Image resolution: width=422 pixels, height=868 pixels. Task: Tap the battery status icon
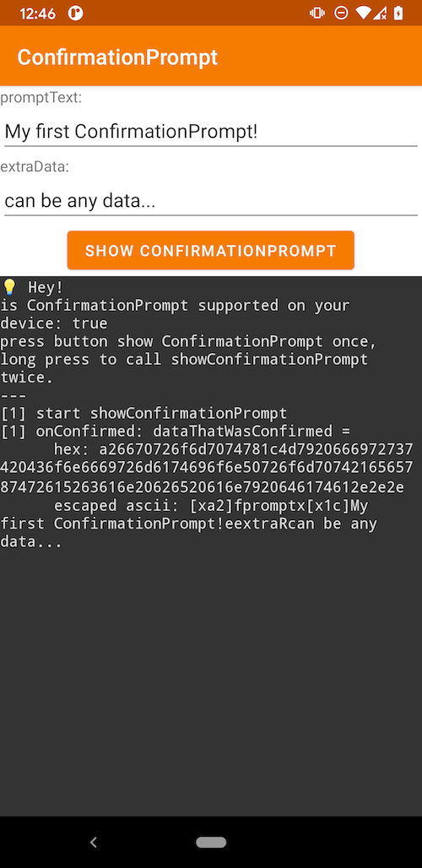[x=398, y=13]
